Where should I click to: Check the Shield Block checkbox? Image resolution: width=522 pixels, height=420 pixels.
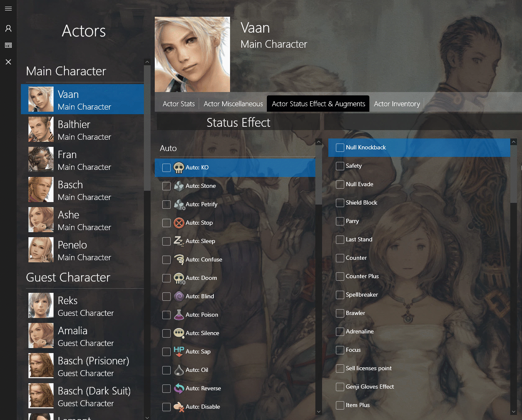point(340,203)
